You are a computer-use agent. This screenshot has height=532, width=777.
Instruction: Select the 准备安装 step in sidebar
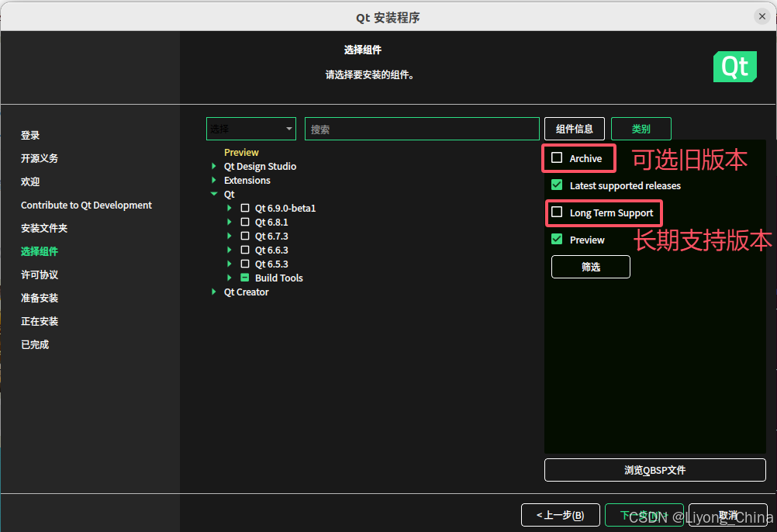(x=40, y=299)
